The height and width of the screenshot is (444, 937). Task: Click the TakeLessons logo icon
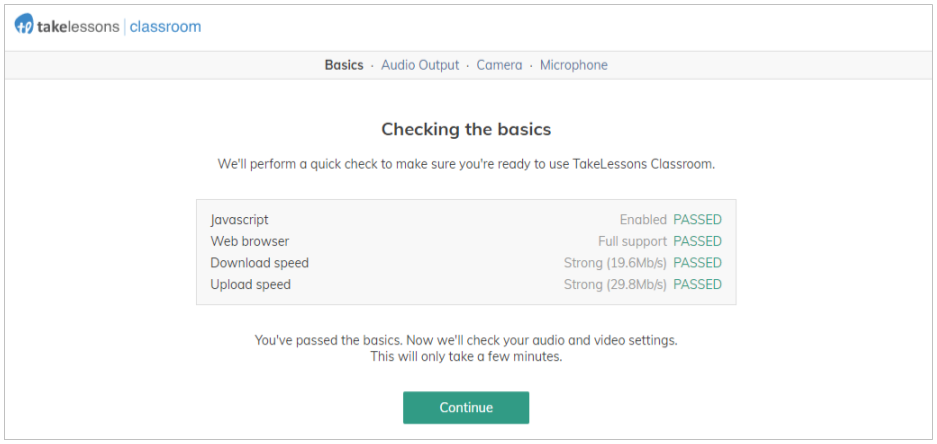pyautogui.click(x=25, y=26)
